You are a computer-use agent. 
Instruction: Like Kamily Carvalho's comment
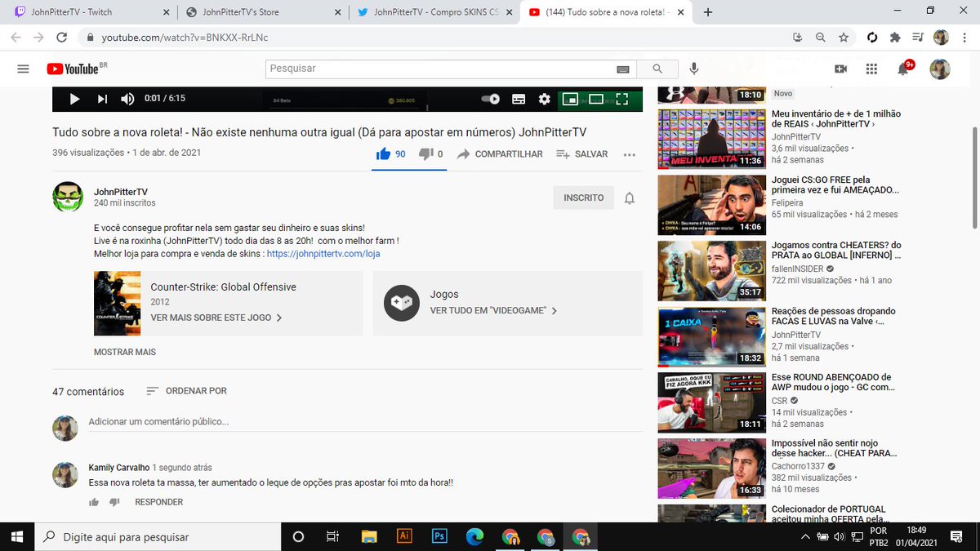[x=93, y=502]
